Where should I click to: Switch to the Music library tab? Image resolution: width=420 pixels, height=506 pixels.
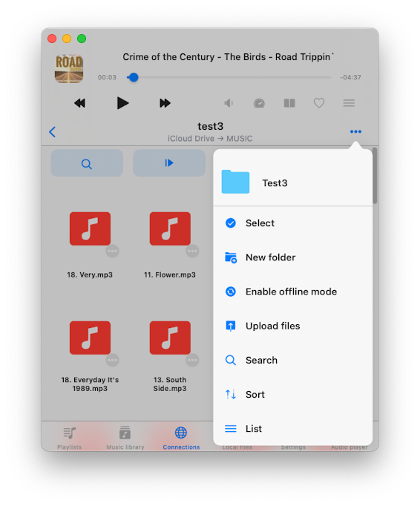pos(125,438)
